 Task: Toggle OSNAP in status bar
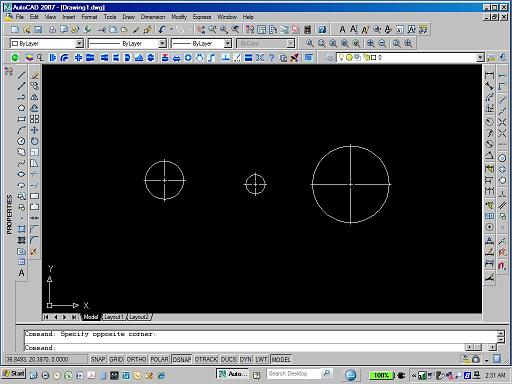click(x=182, y=359)
